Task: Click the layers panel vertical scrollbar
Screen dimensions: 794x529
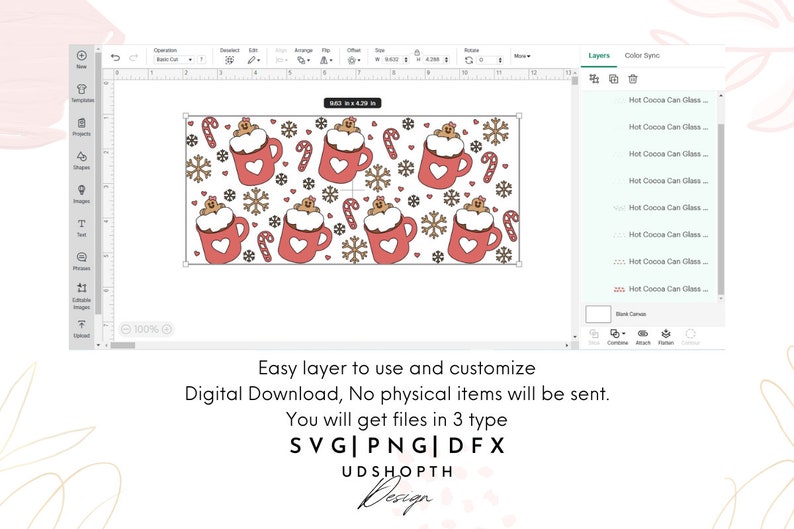Action: (721, 209)
